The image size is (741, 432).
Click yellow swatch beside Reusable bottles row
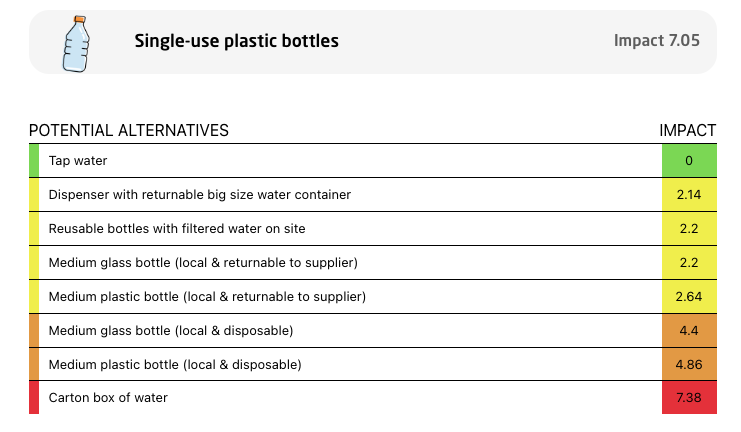click(34, 229)
